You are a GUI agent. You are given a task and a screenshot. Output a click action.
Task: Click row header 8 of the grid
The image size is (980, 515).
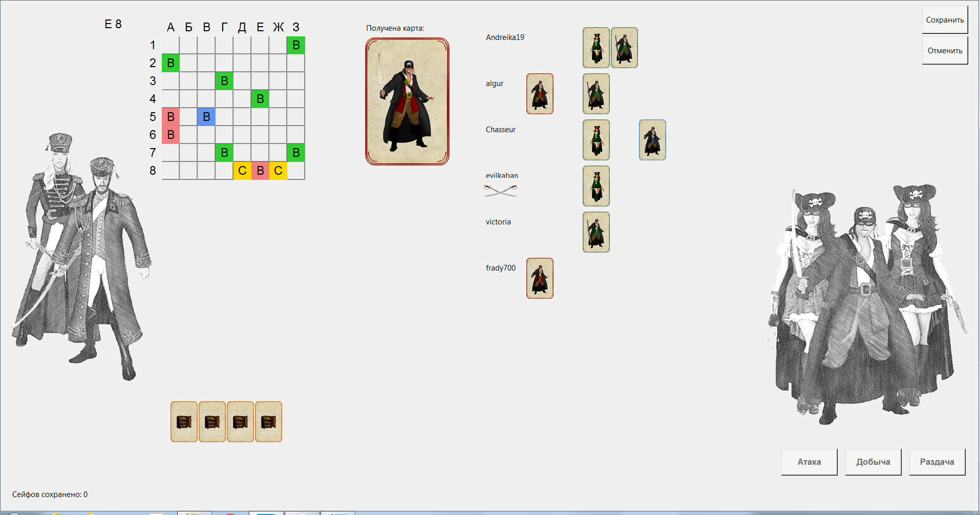pyautogui.click(x=153, y=171)
